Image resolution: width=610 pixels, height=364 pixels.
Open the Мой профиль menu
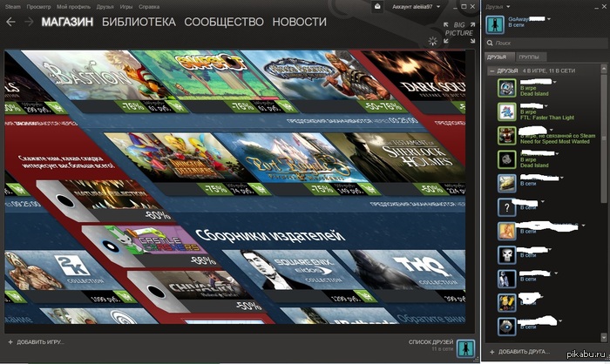click(73, 7)
